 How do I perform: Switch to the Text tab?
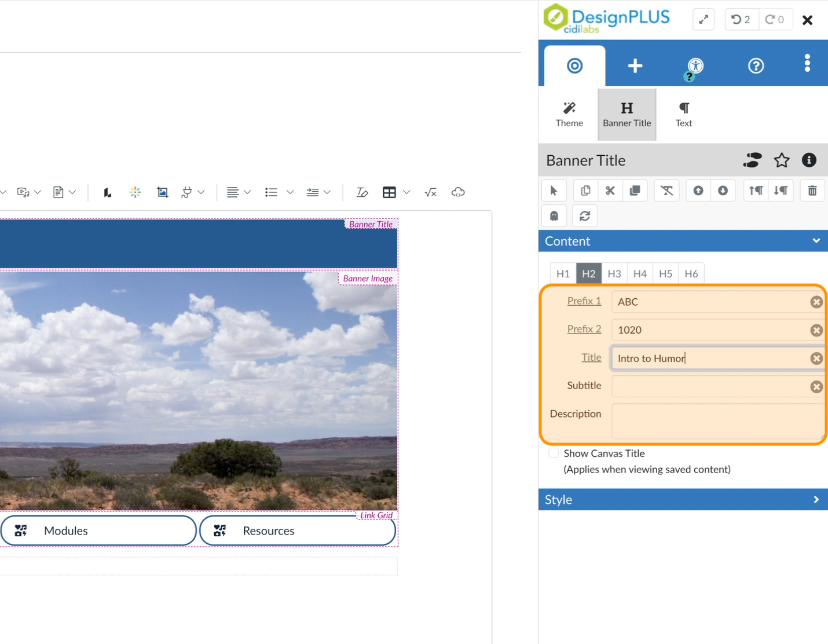coord(683,114)
